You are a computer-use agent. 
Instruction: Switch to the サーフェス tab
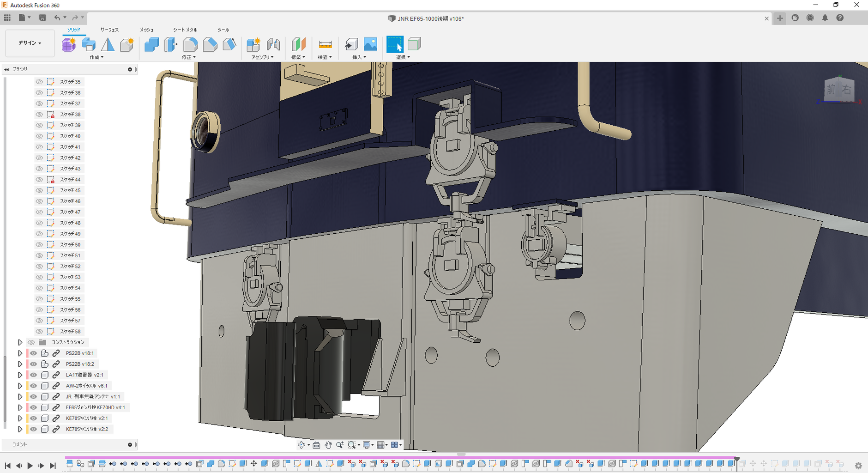point(109,30)
